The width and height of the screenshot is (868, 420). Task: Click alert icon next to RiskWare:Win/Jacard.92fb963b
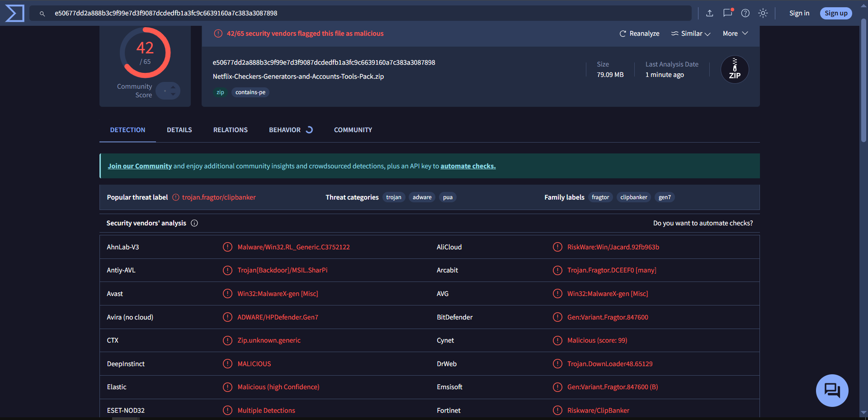click(557, 247)
